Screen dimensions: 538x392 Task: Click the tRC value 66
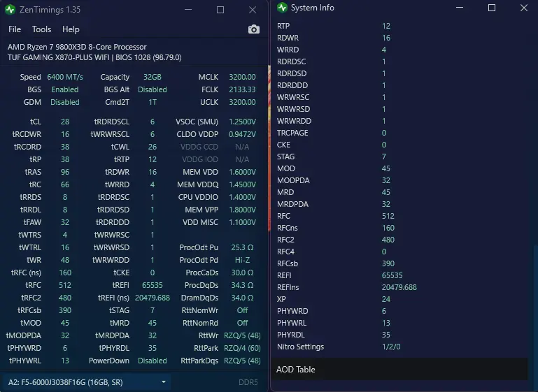(65, 184)
